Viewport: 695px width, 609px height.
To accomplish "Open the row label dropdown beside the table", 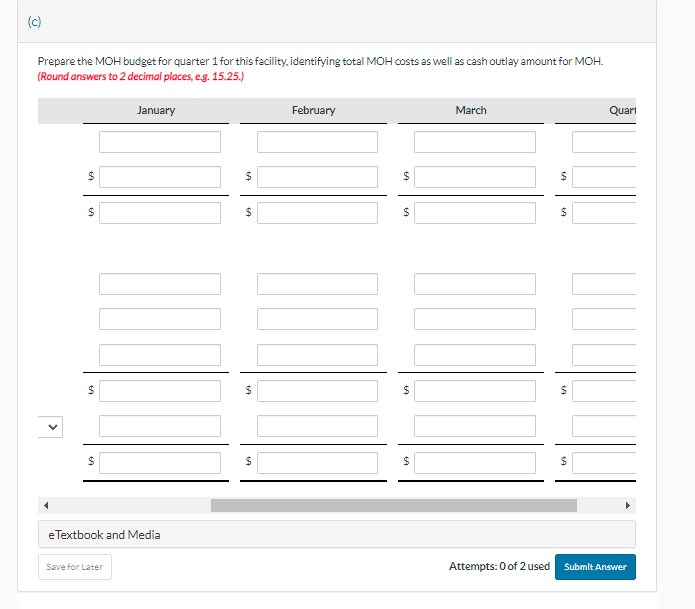I will pos(51,427).
